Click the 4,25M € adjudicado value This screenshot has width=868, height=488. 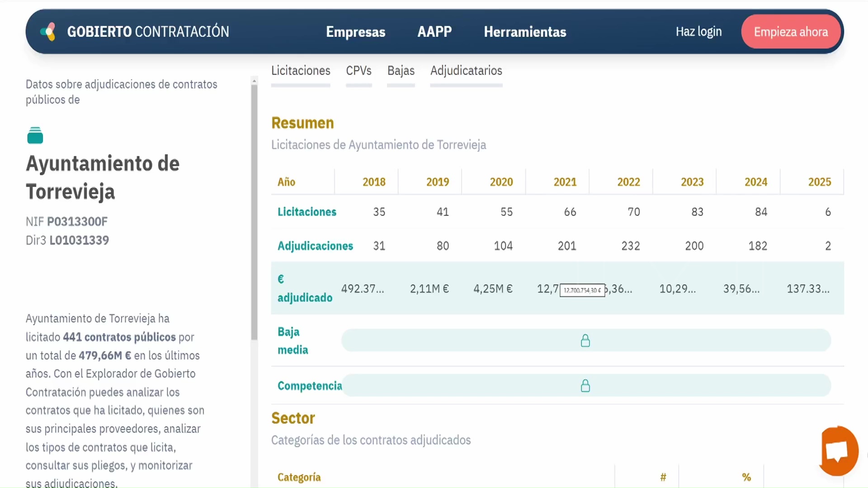[493, 289]
